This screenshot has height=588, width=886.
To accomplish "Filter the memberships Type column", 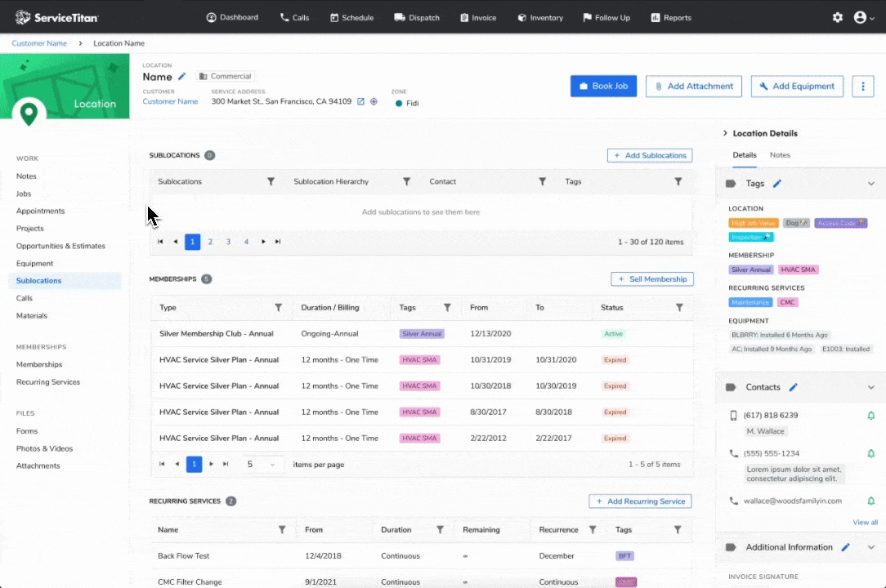I will 278,307.
